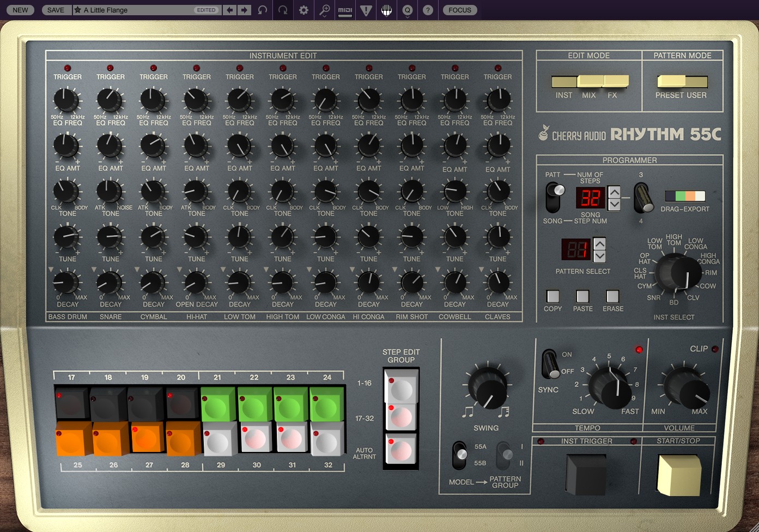
Task: Toggle the favorite star on the preset
Action: (78, 10)
